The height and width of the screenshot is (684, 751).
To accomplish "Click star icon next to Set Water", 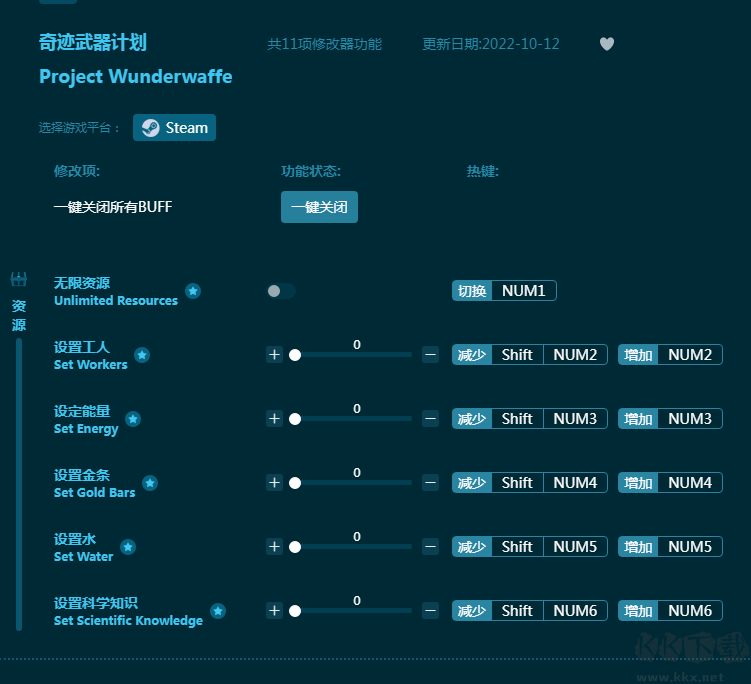I will click(128, 547).
